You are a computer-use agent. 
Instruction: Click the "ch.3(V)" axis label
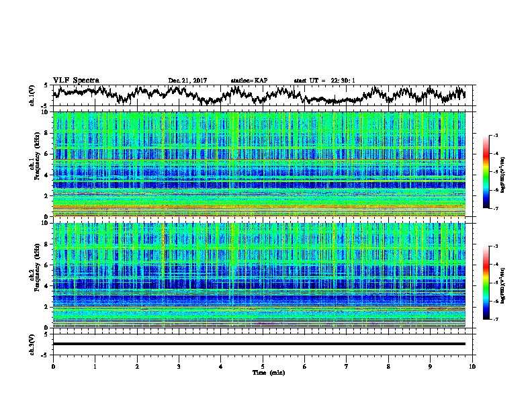pyautogui.click(x=32, y=345)
